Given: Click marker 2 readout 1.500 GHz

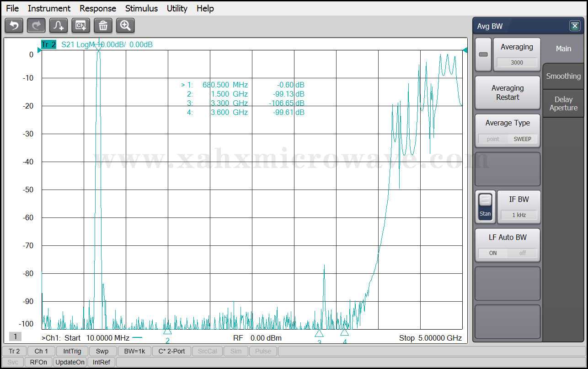Looking at the screenshot, I should pyautogui.click(x=230, y=94).
